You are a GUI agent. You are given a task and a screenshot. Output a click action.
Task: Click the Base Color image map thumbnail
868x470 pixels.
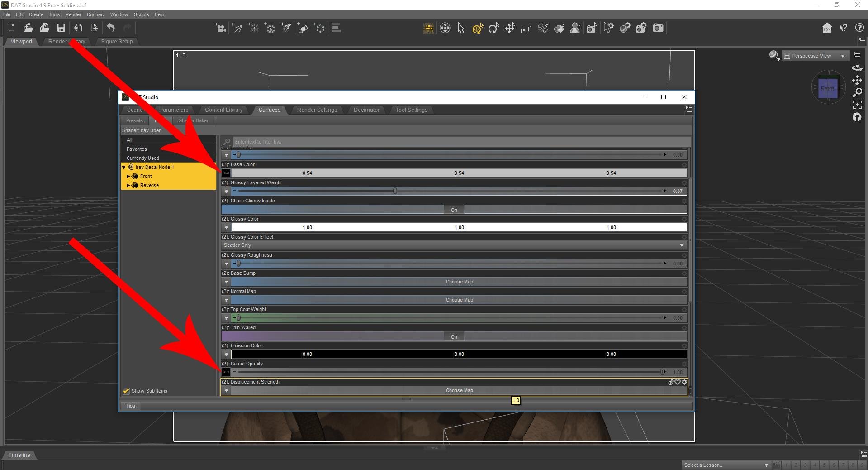tap(226, 173)
